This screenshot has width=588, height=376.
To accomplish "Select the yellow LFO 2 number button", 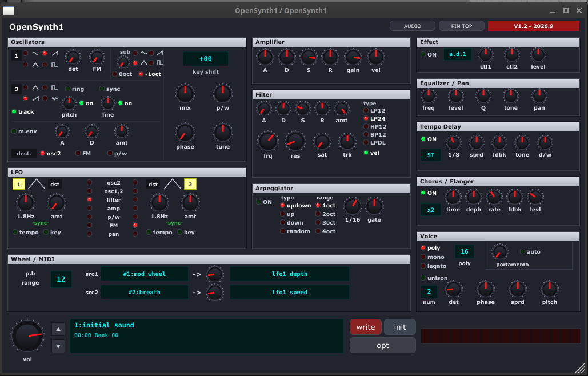I will tap(190, 184).
